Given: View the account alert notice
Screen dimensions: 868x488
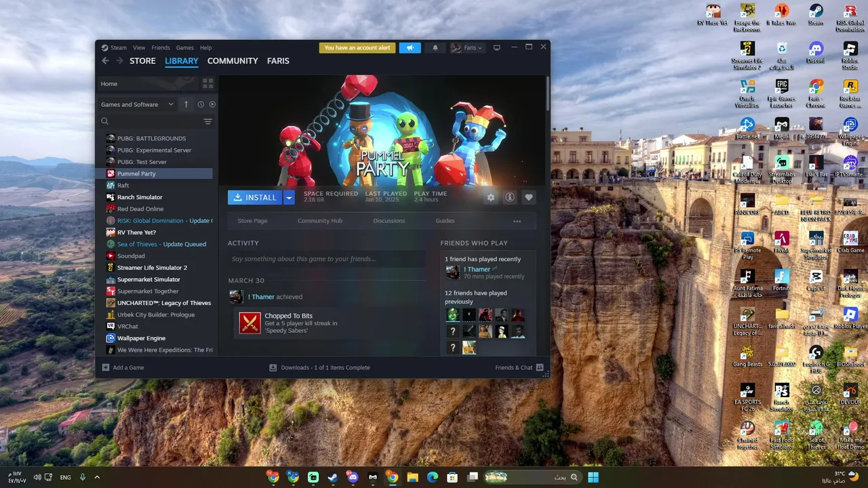Looking at the screenshot, I should tap(357, 47).
